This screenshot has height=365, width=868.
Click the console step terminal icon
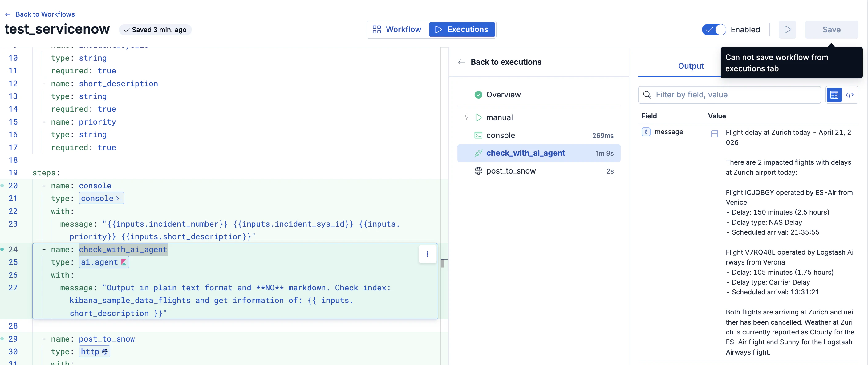(478, 135)
